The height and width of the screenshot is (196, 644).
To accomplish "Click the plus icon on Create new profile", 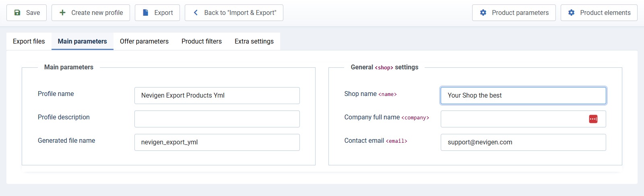I will click(62, 13).
